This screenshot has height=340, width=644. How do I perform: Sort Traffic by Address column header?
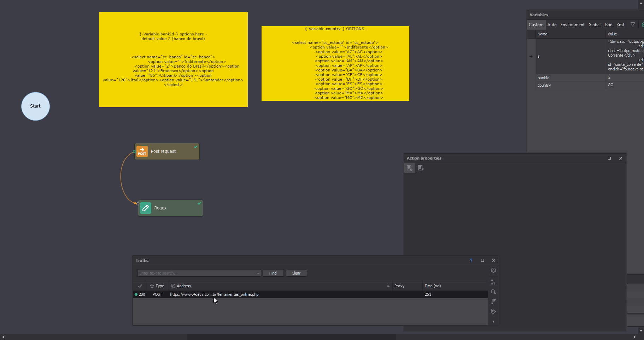280,286
